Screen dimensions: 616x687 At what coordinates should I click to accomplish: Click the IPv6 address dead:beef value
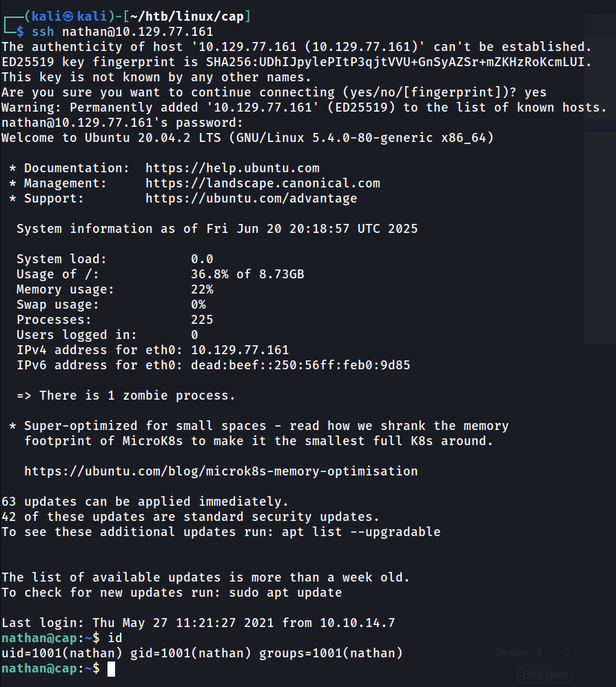[x=300, y=365]
